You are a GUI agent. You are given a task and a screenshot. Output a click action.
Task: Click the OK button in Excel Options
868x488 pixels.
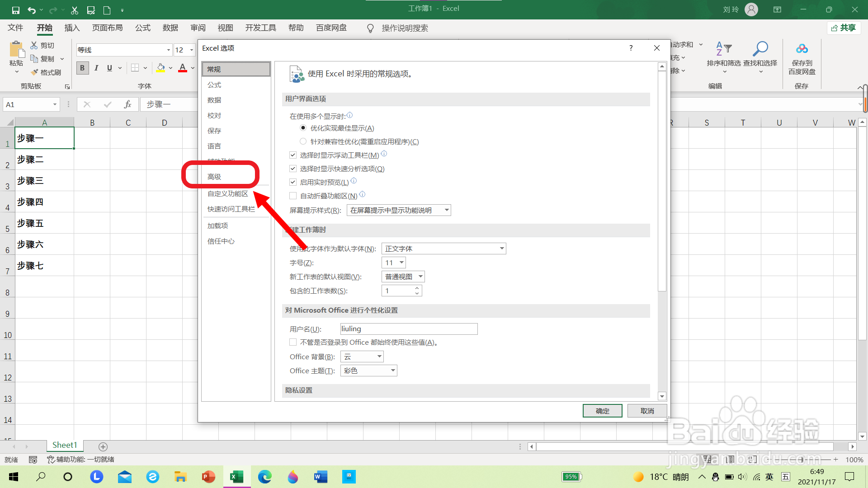[602, 411]
